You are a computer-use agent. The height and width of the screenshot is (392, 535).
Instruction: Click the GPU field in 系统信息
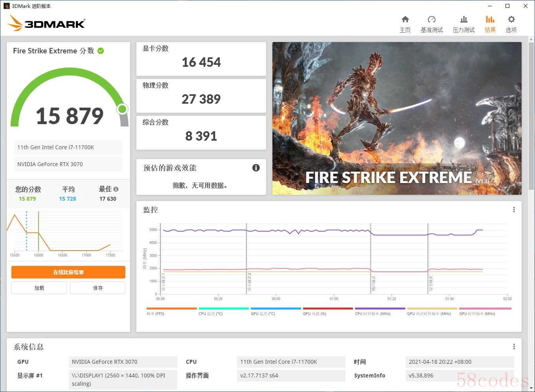point(123,362)
